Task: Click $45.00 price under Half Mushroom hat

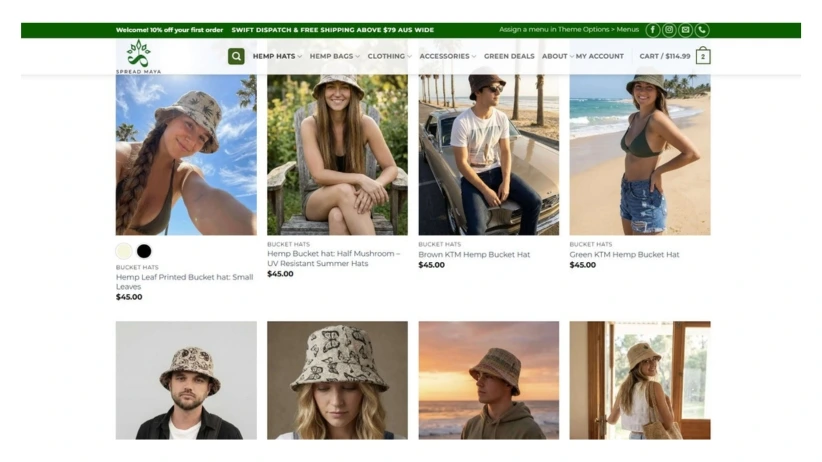Action: (x=280, y=274)
